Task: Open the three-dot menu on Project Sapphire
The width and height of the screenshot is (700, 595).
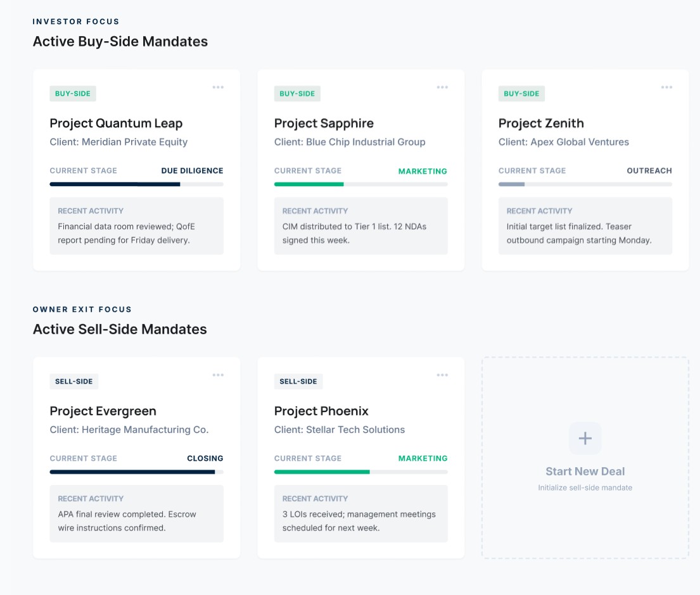Action: point(442,87)
